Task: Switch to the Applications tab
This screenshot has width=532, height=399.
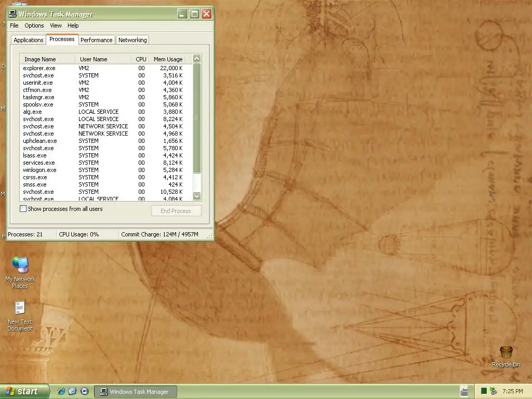Action: click(29, 40)
